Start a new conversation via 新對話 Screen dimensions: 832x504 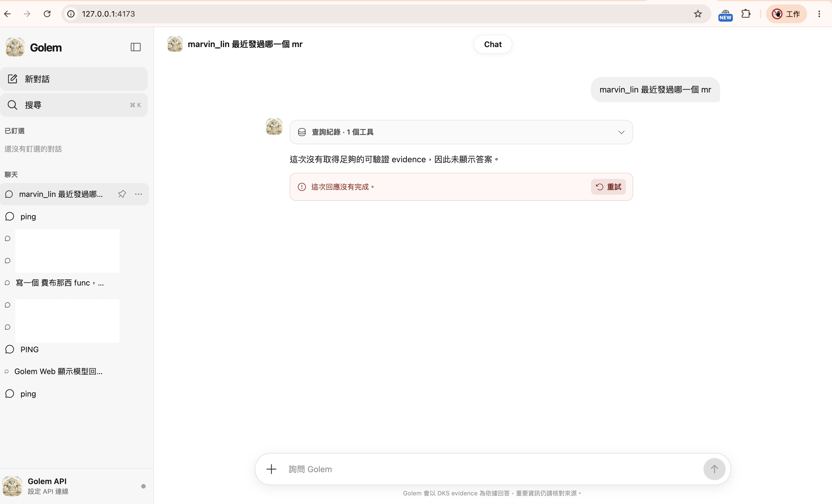pyautogui.click(x=74, y=79)
